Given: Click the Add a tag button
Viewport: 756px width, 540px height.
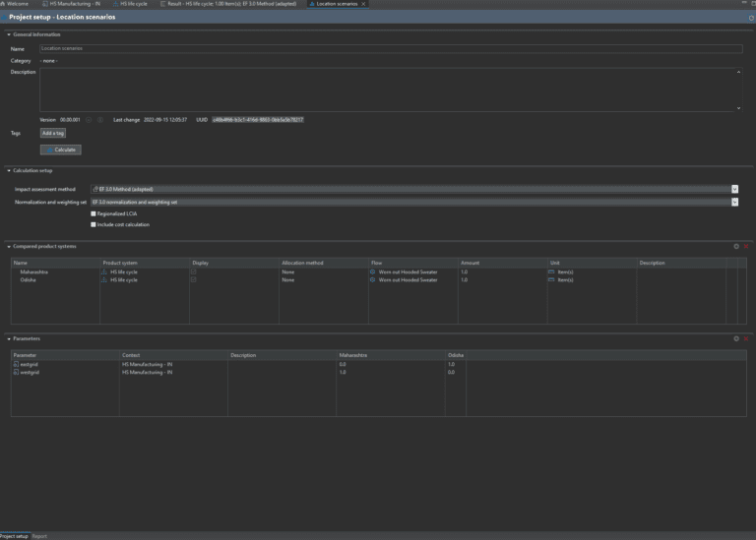Looking at the screenshot, I should (53, 133).
